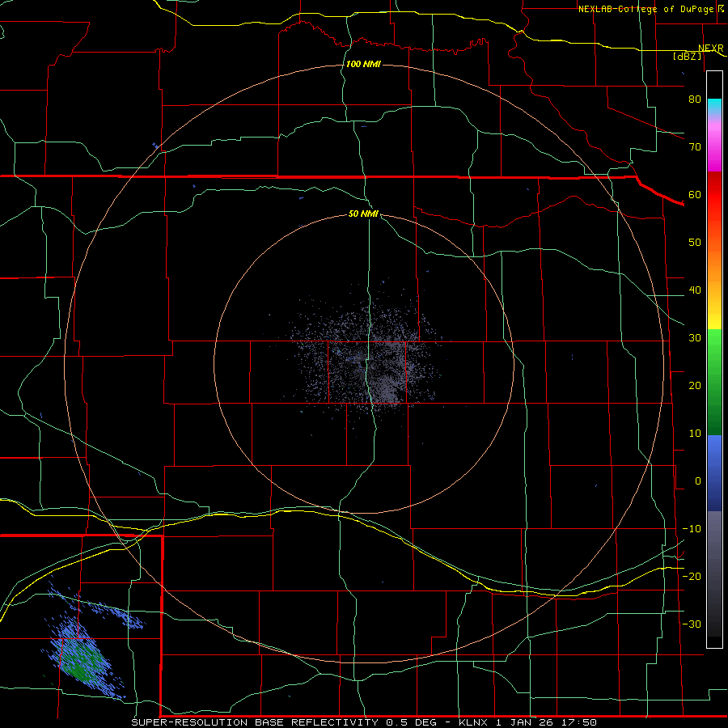Screen dimensions: 728x728
Task: Click the '50' value on the dBZ scale
Action: [695, 243]
